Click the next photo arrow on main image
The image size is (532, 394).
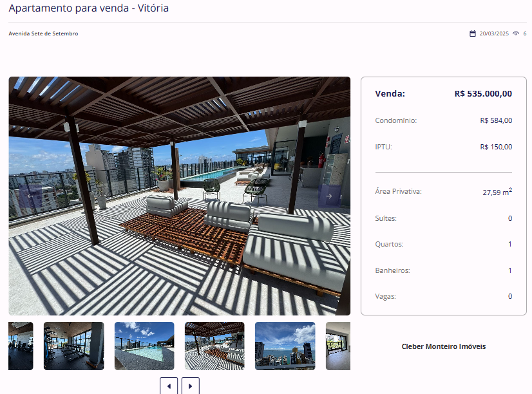tap(329, 196)
